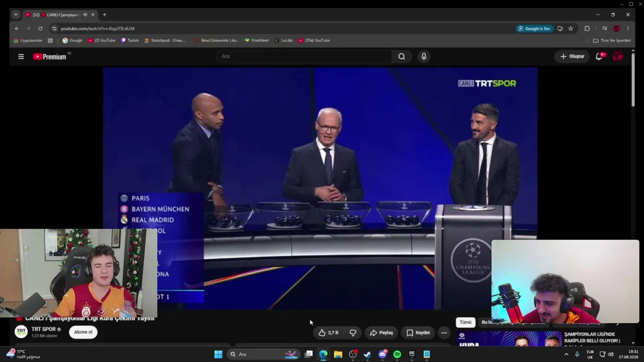This screenshot has width=644, height=362.
Task: Open the TRT SPOR channel avatar
Action: click(21, 332)
